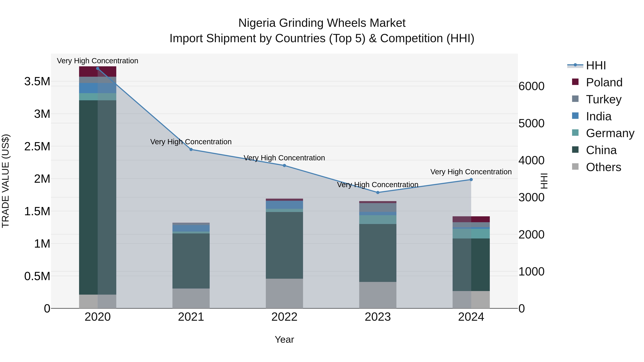Viewport: 644px width, 362px height.
Task: Click the 2024 x-axis label
Action: (471, 317)
